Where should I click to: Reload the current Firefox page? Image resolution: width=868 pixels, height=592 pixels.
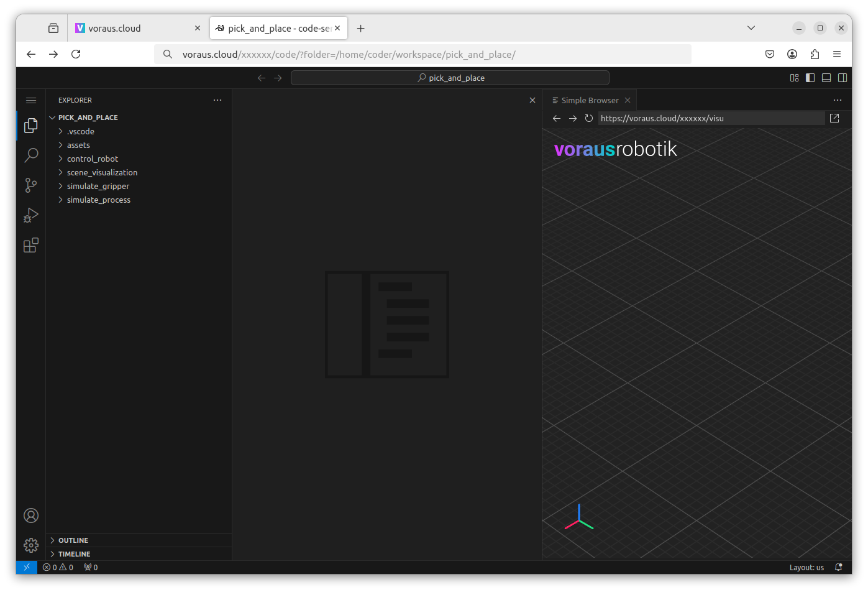[76, 54]
